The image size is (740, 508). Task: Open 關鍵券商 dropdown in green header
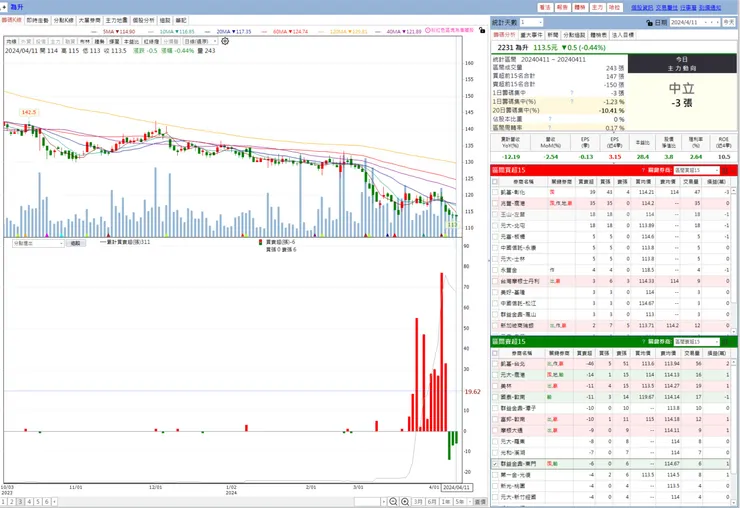pyautogui.click(x=697, y=341)
